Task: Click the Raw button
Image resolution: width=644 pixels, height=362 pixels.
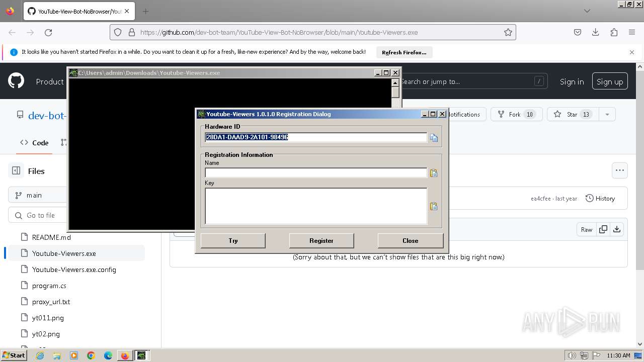Action: coord(587,229)
